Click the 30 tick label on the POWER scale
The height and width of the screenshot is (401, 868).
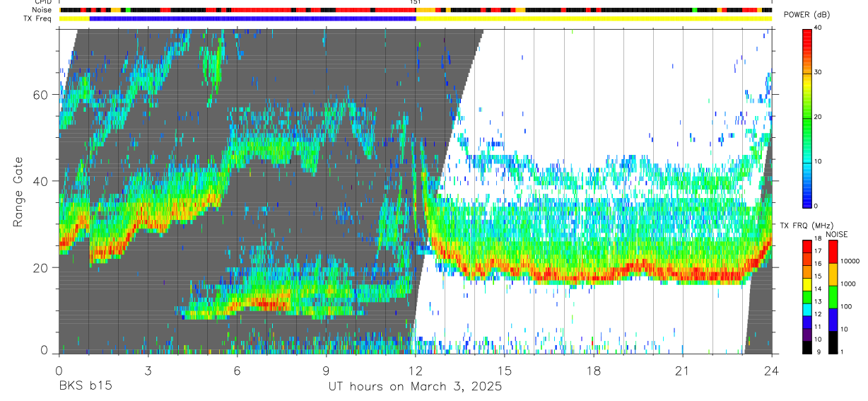pyautogui.click(x=819, y=73)
